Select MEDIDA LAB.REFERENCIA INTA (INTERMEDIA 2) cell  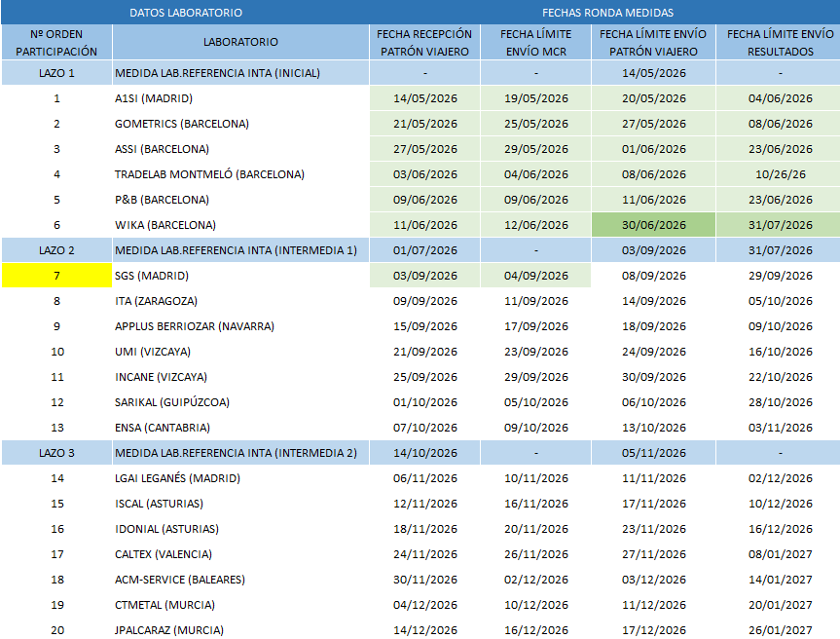tap(240, 453)
